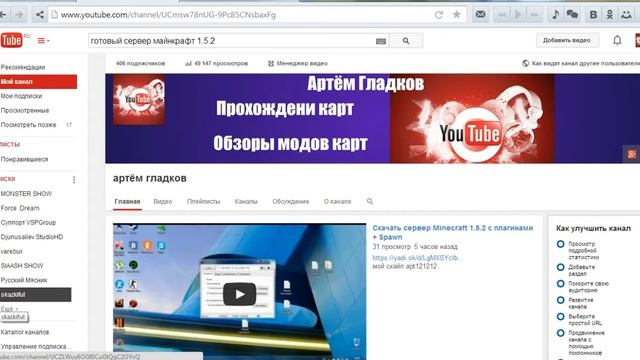Click the Добавить видео button

[567, 40]
